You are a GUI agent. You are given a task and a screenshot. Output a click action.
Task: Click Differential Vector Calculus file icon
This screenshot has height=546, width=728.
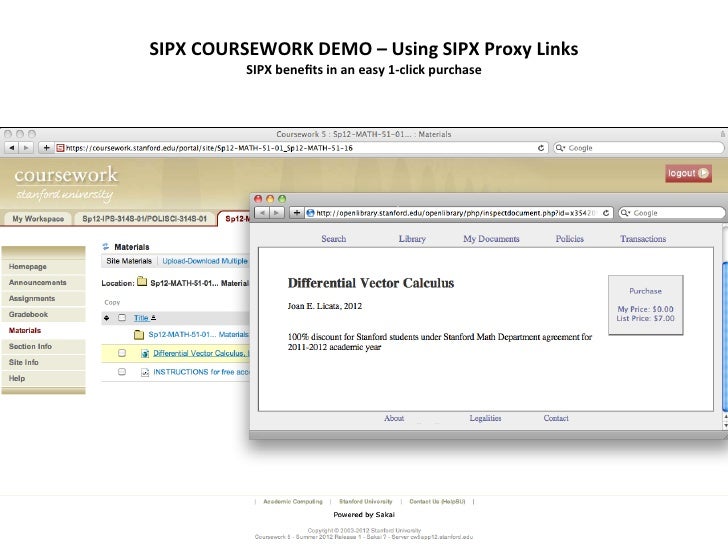[x=145, y=353]
